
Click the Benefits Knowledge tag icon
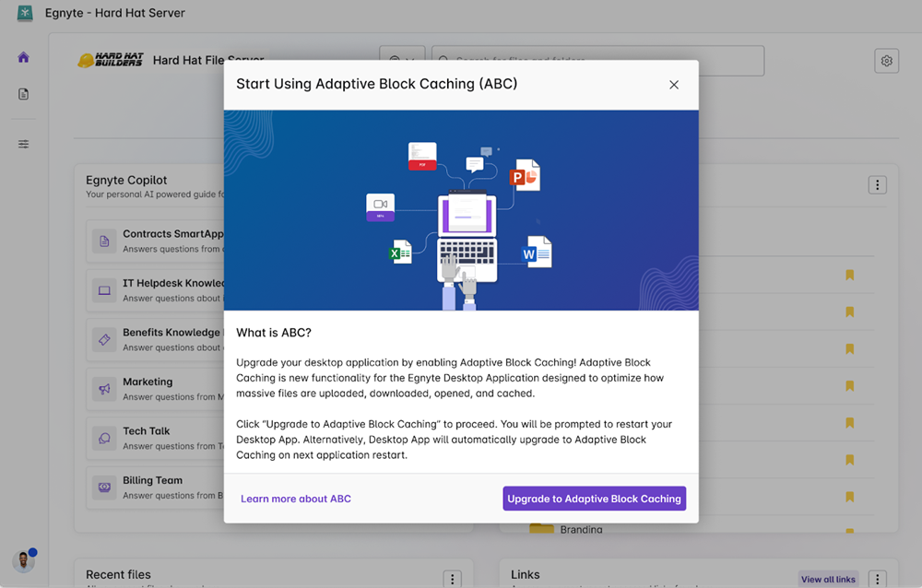(104, 340)
